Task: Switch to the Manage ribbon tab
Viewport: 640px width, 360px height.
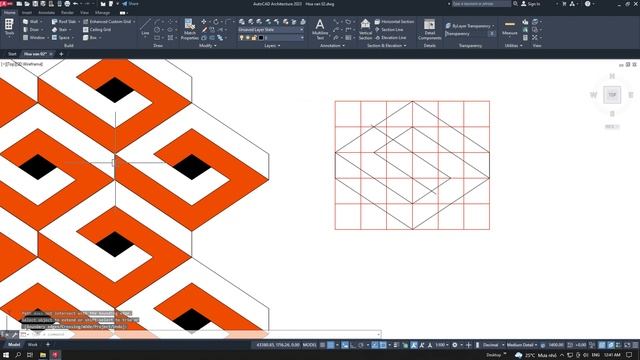Action: pos(102,13)
